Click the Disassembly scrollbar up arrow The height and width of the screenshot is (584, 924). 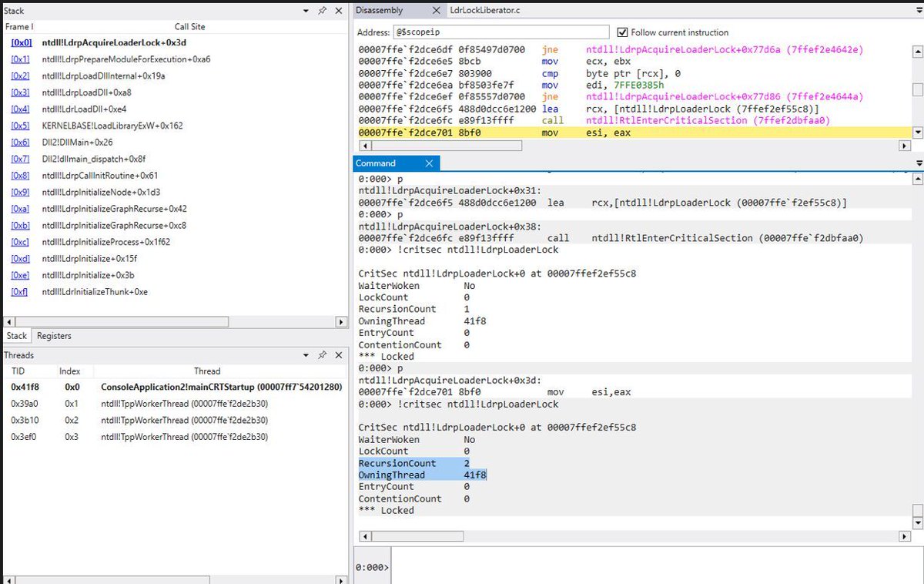pyautogui.click(x=918, y=52)
